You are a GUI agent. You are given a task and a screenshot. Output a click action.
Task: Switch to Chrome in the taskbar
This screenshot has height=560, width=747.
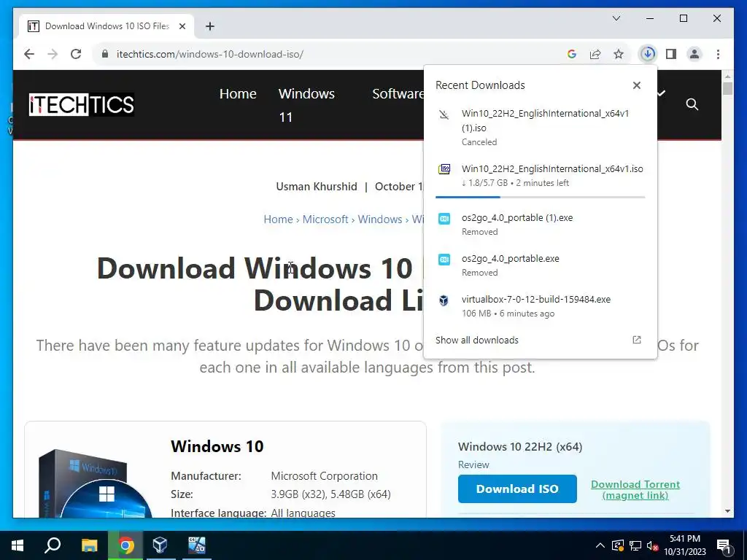[x=125, y=545]
